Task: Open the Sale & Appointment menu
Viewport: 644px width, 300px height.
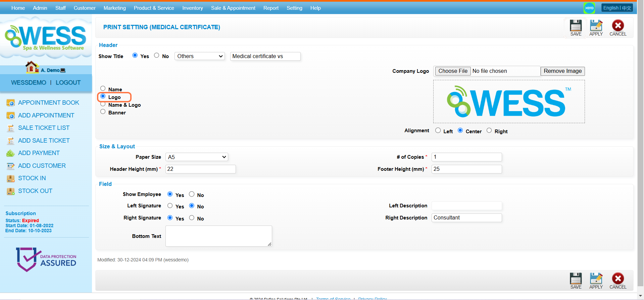Action: coord(233,8)
